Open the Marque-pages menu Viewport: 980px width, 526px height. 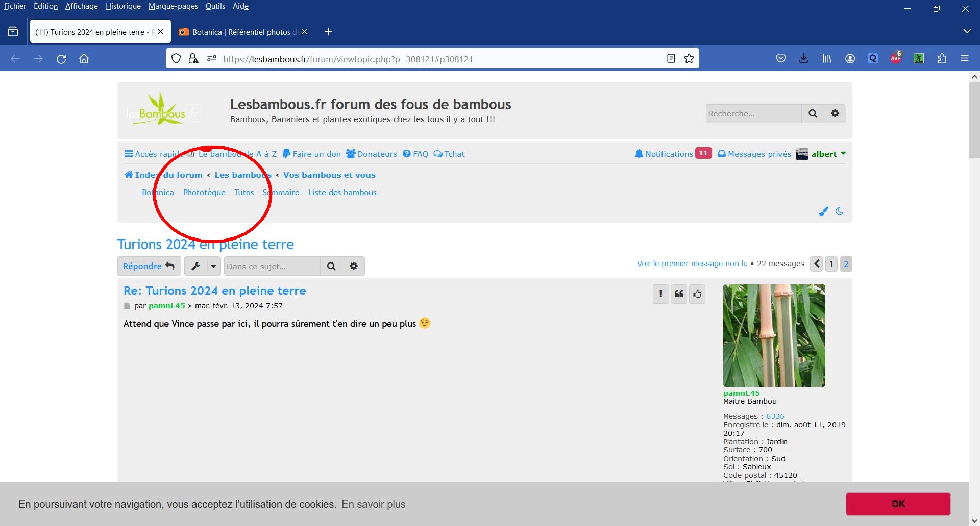pos(173,6)
